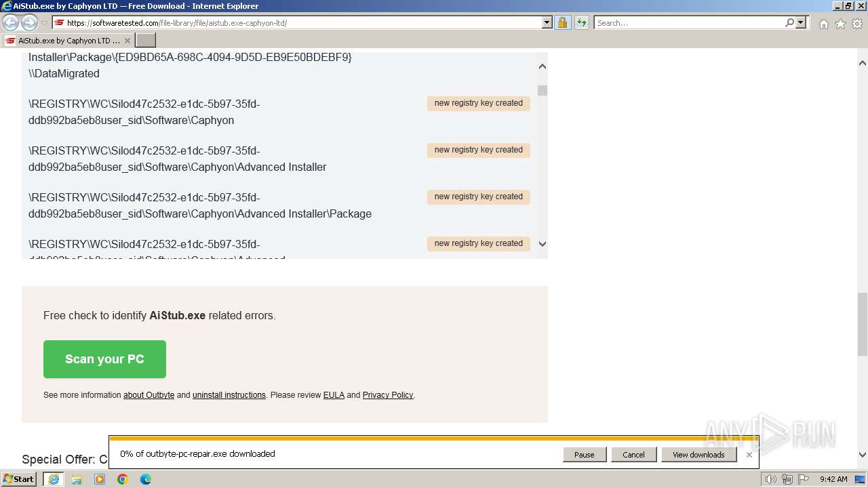This screenshot has width=868, height=488.
Task: Click the green Scan your PC button
Action: click(x=104, y=359)
